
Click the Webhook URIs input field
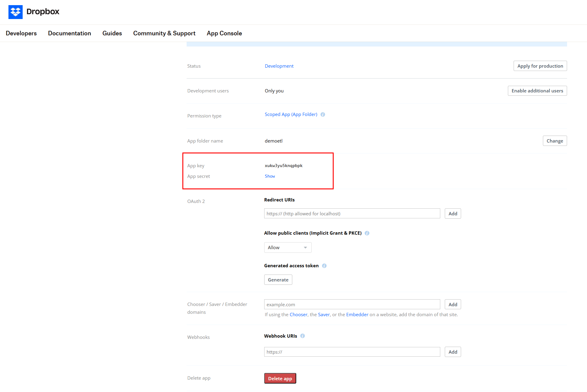click(352, 352)
